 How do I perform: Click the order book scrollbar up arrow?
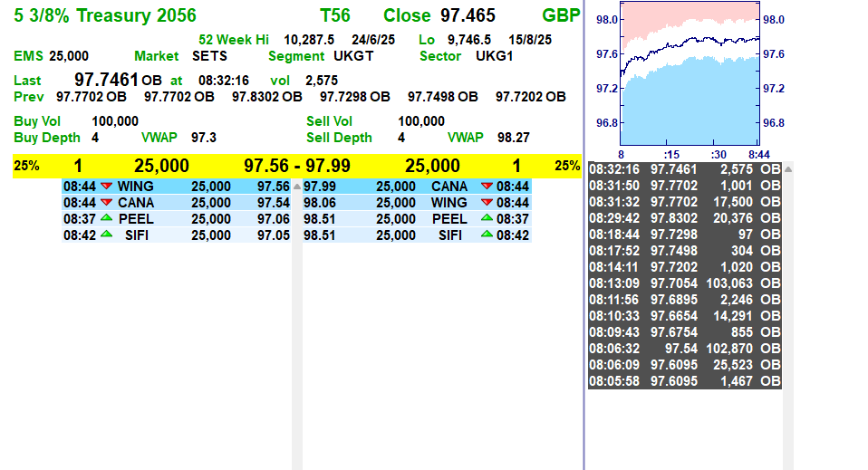(x=297, y=187)
